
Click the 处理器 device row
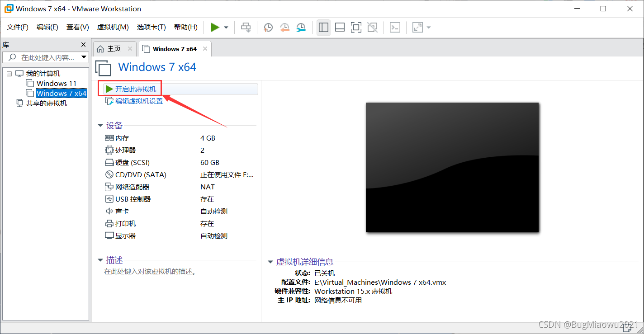[x=180, y=150]
